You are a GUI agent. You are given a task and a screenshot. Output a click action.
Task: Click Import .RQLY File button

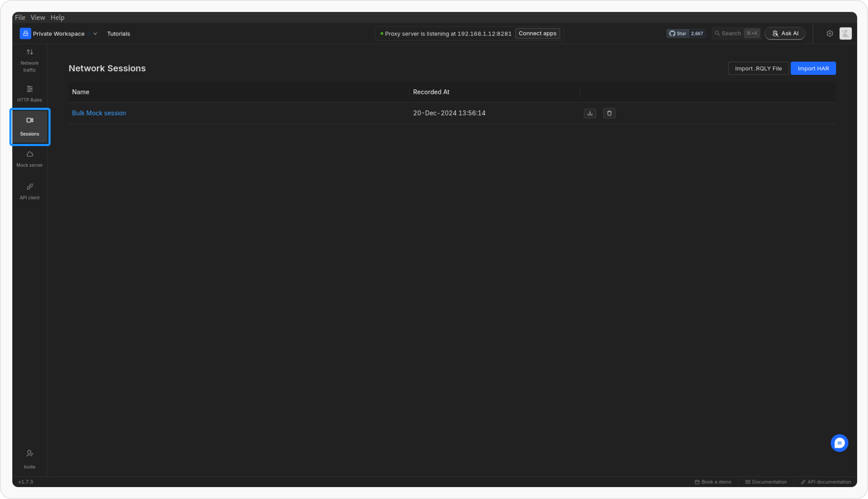click(758, 68)
